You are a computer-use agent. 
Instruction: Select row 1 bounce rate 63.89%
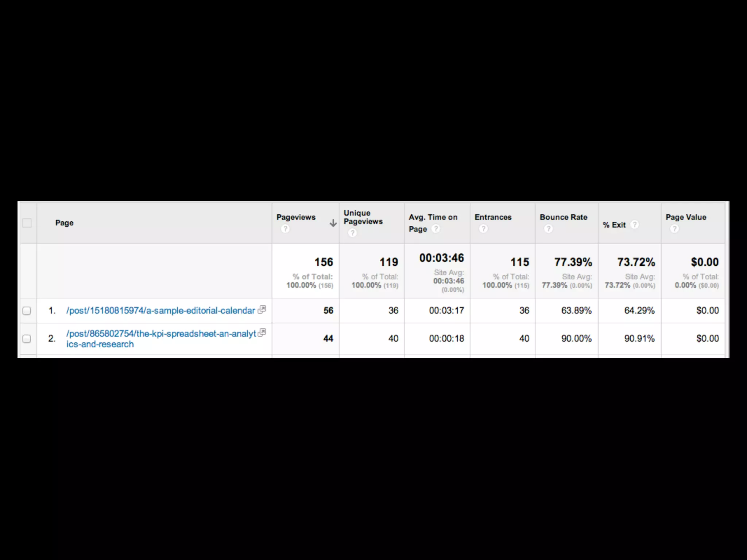(x=576, y=311)
